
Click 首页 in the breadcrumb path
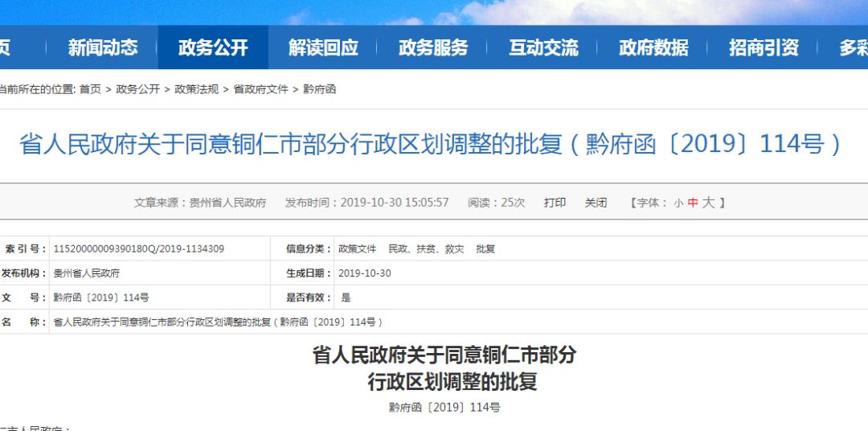click(90, 89)
